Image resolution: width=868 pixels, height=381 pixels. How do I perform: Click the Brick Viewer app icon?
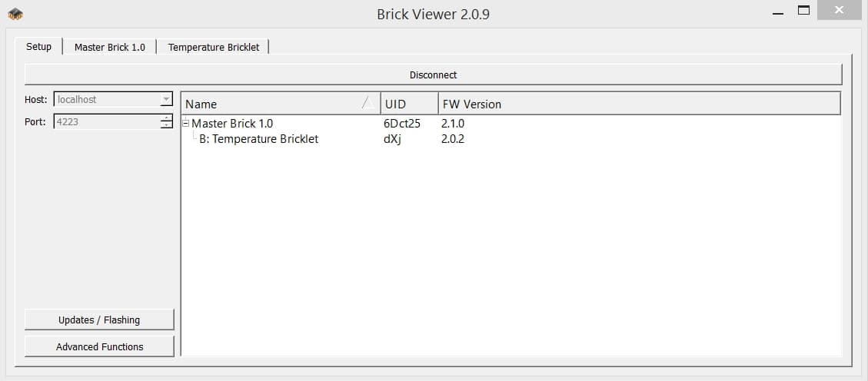(x=15, y=14)
